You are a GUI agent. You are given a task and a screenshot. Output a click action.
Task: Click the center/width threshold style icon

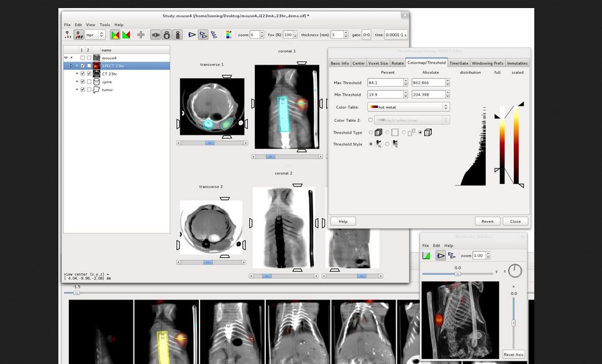[x=395, y=144]
